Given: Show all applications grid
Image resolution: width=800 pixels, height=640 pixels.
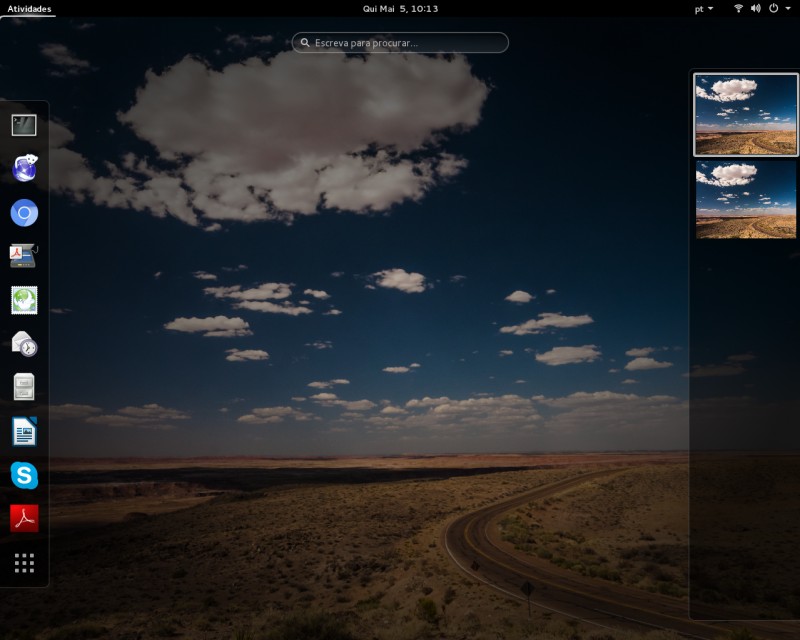Looking at the screenshot, I should [24, 563].
